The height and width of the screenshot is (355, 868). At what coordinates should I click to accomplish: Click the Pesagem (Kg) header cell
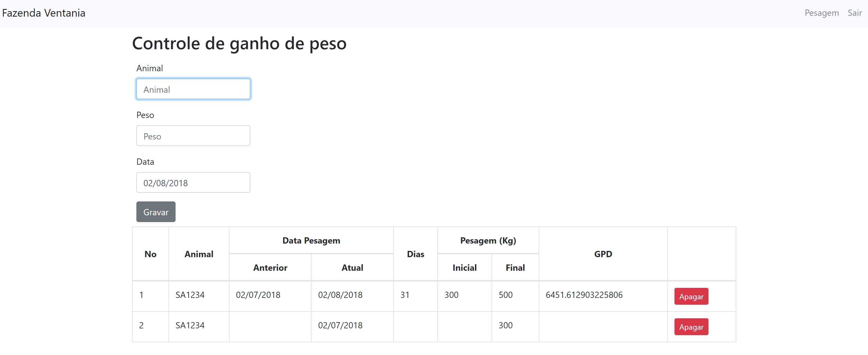pyautogui.click(x=487, y=241)
